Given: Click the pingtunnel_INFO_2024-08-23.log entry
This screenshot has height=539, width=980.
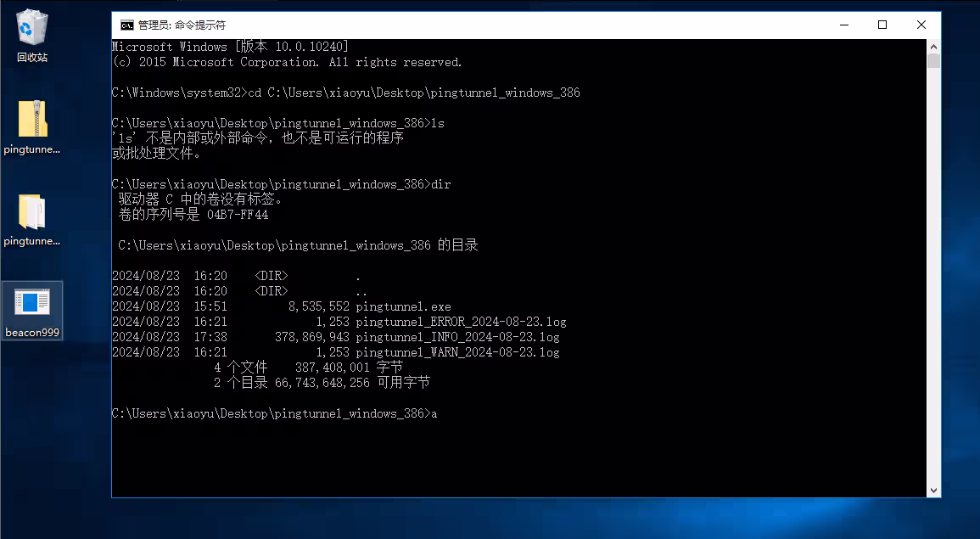Looking at the screenshot, I should 457,337.
